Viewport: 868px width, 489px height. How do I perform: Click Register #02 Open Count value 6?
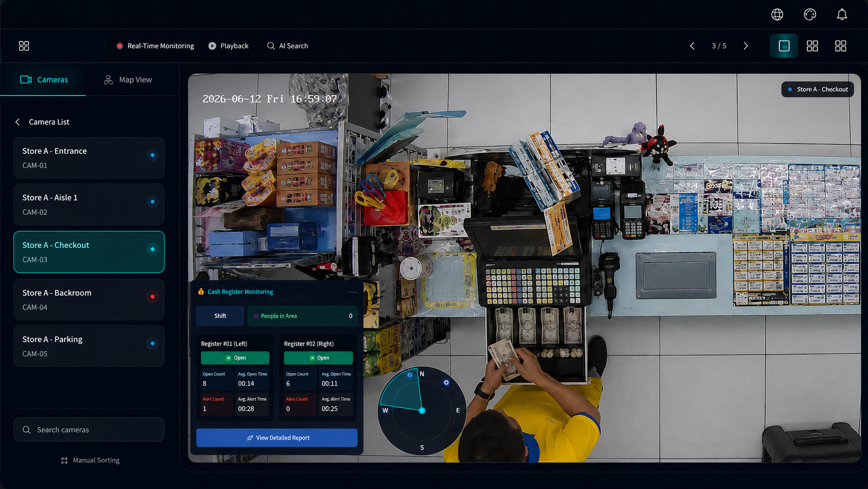coord(288,384)
